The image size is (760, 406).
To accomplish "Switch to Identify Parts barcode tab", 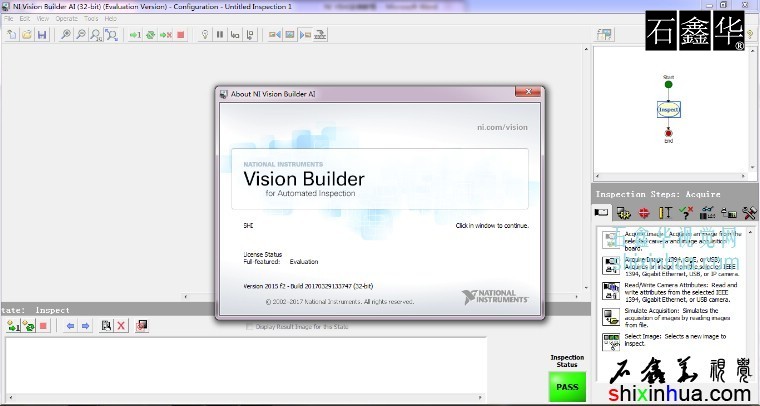I will coord(707,212).
